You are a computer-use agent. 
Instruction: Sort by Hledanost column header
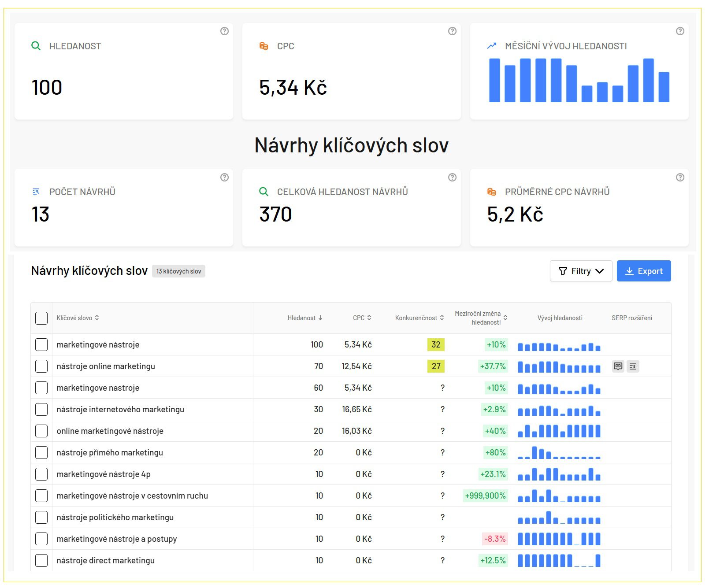(305, 318)
